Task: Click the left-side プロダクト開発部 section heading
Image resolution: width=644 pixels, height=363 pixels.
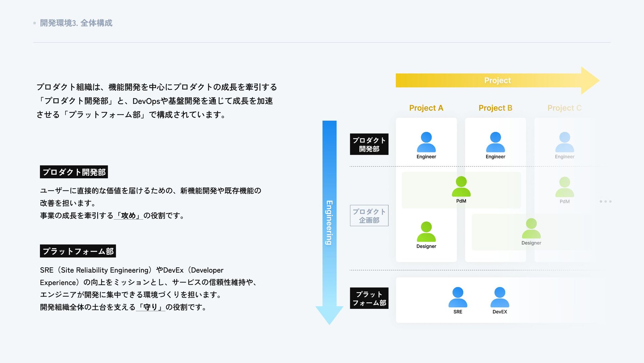Action: [74, 172]
